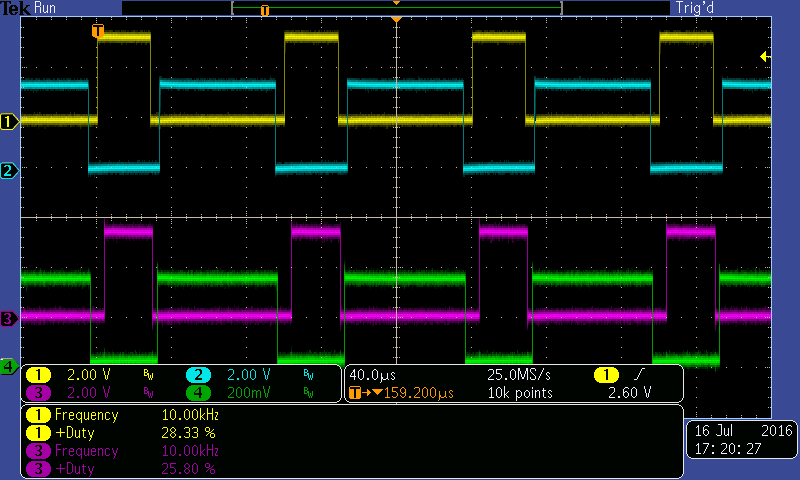The height and width of the screenshot is (480, 800).
Task: Click the 10k points record length
Action: click(x=520, y=393)
